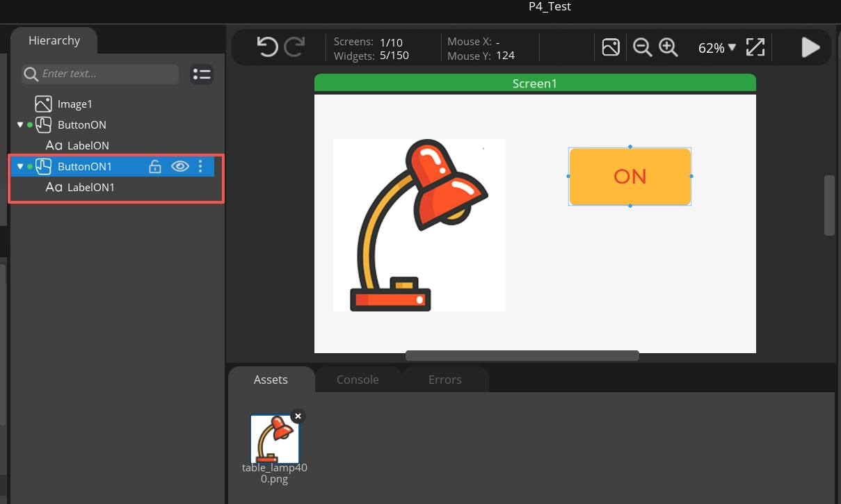Select Image1 in the hierarchy
Screen dimensions: 841x504
[74, 104]
